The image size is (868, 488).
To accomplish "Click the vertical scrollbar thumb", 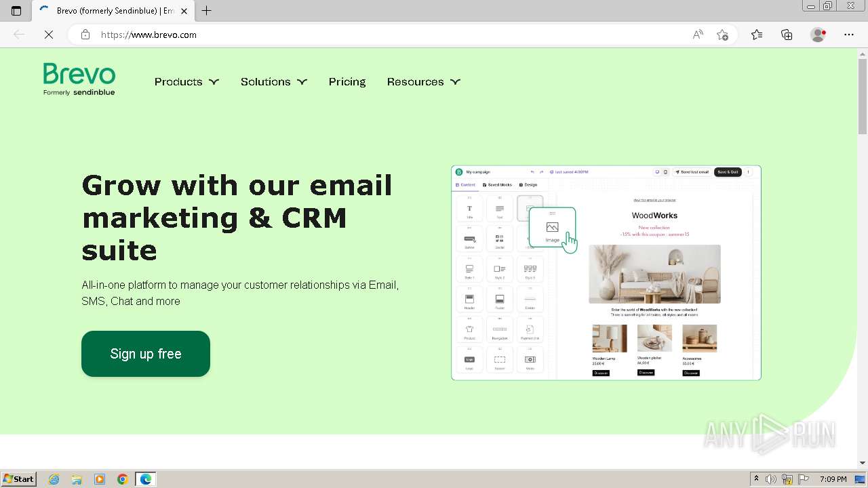I will (863, 97).
